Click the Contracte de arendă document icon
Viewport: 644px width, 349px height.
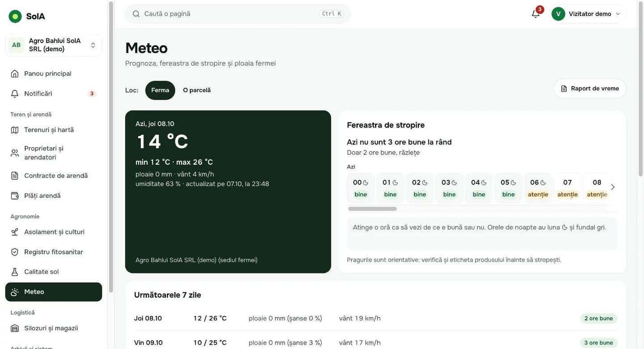click(x=15, y=176)
